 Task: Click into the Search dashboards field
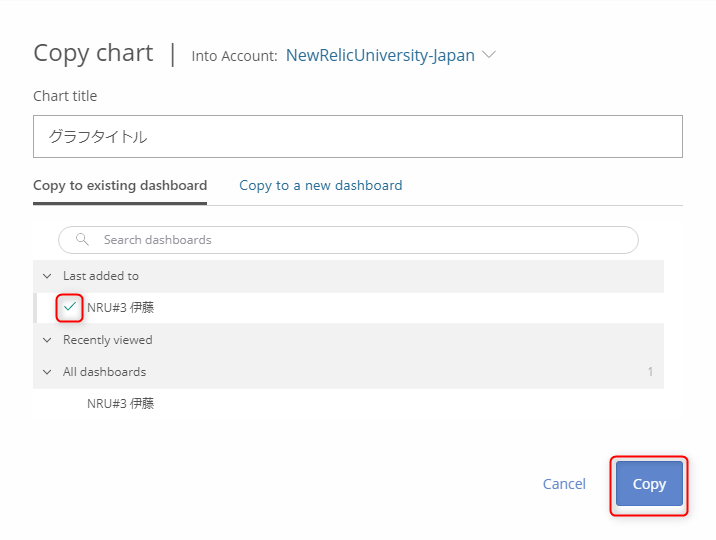[x=348, y=240]
